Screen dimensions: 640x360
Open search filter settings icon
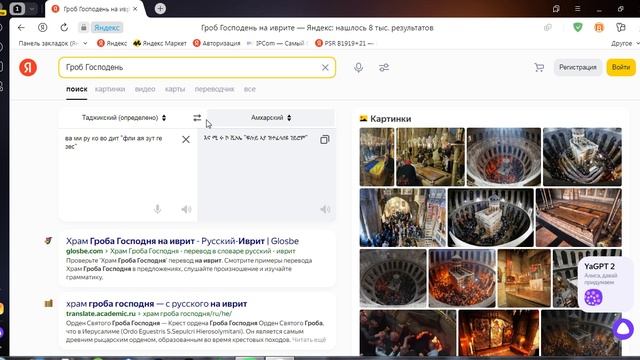tap(384, 67)
